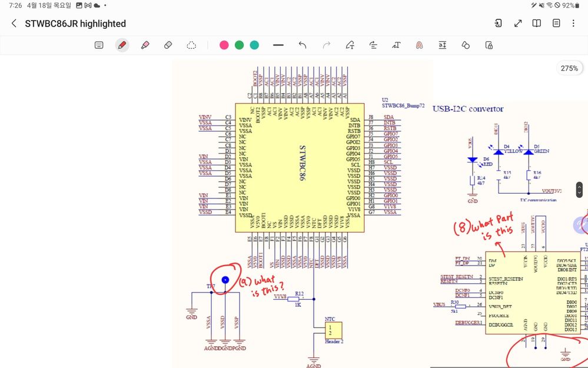Image resolution: width=588 pixels, height=368 pixels.
Task: Pick the green pen color
Action: coord(239,45)
